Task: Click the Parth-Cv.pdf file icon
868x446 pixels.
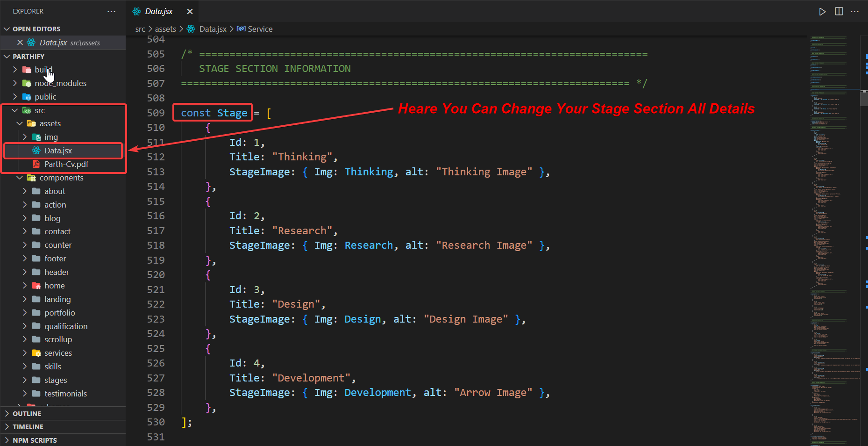Action: click(x=36, y=164)
